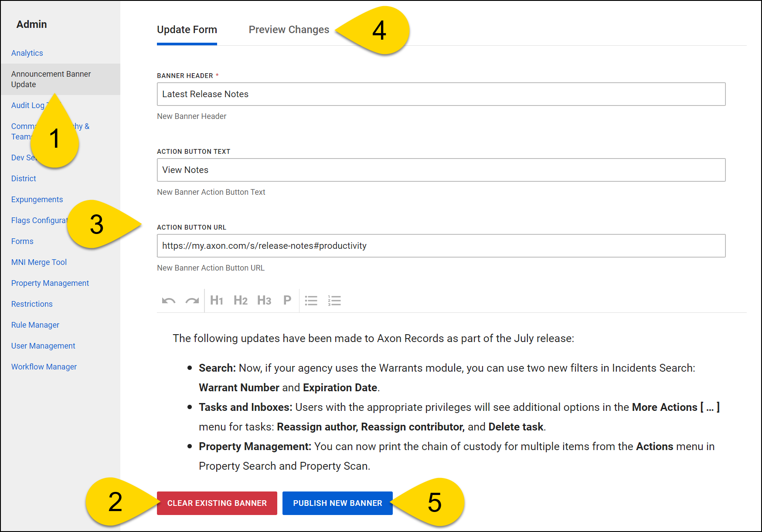Click the undo arrow in editor toolbar
This screenshot has height=532, width=762.
(169, 301)
